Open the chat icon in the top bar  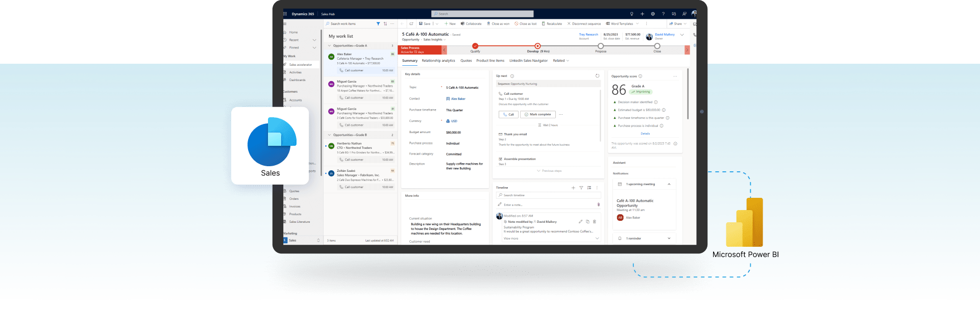pyautogui.click(x=674, y=14)
